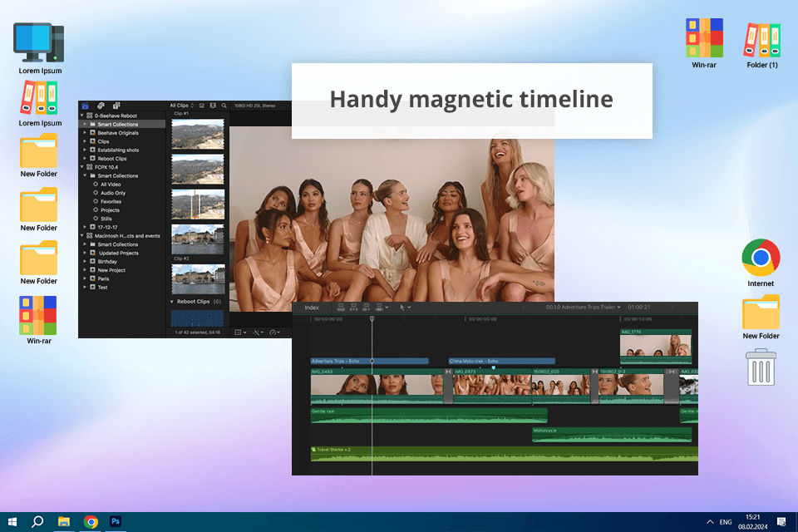The height and width of the screenshot is (532, 798).
Task: Open the transform/crop tools dropdown icon
Action: 259,332
